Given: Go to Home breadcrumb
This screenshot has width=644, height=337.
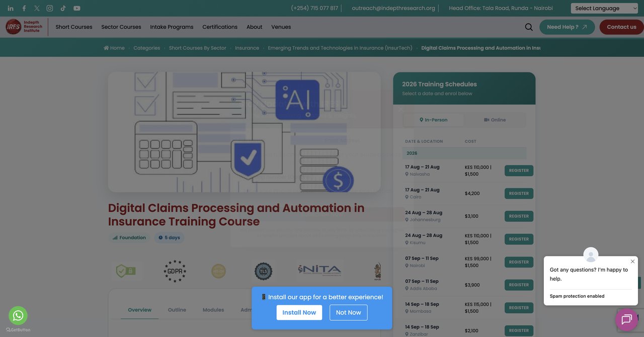Looking at the screenshot, I should (114, 48).
